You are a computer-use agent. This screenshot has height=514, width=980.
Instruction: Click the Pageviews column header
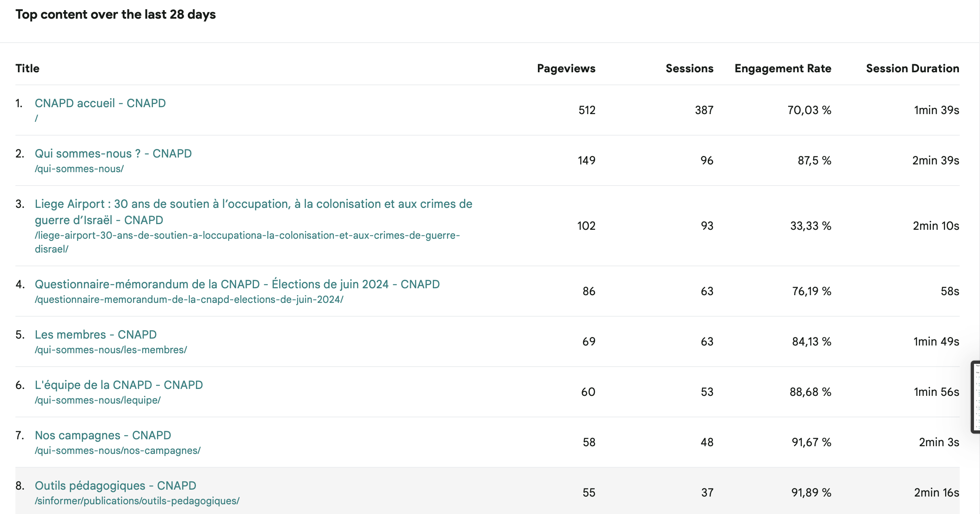[x=566, y=68]
